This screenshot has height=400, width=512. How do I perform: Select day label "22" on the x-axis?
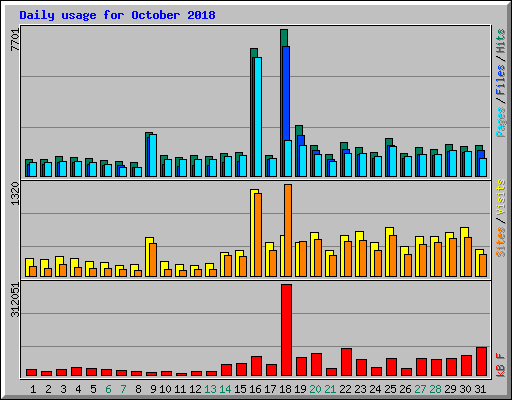pyautogui.click(x=345, y=389)
